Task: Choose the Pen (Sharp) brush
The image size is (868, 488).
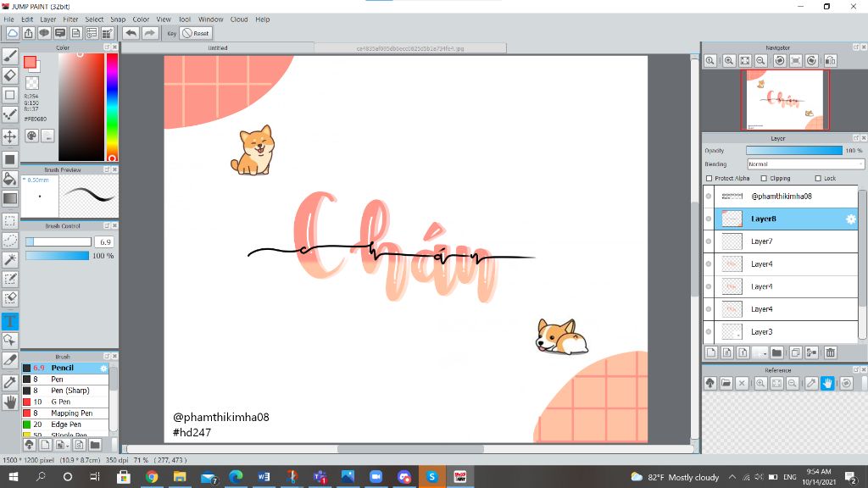Action: (x=65, y=391)
